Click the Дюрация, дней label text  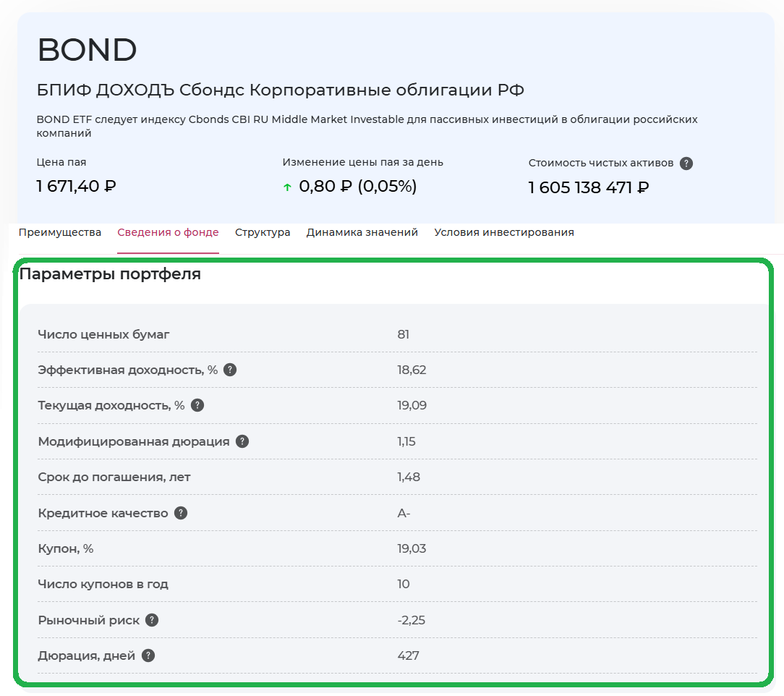87,655
